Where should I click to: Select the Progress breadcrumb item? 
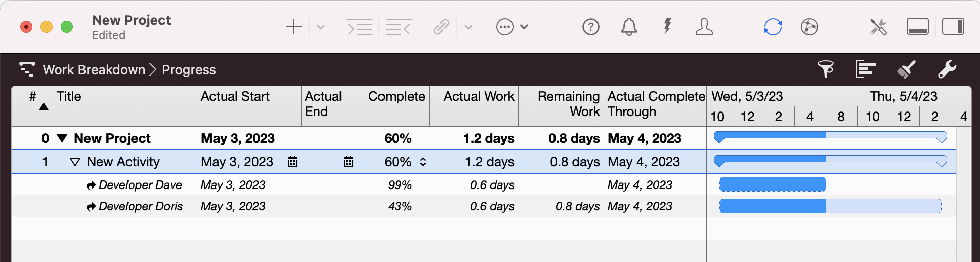[189, 70]
